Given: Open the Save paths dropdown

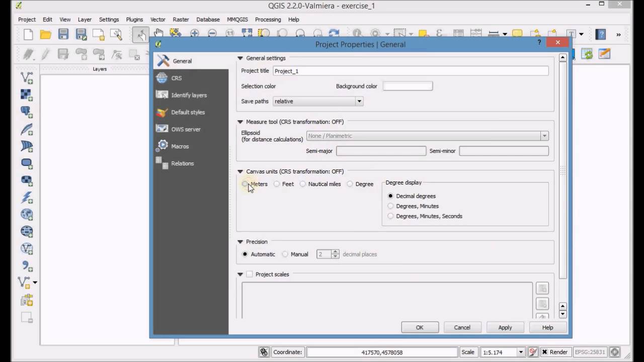Looking at the screenshot, I should click(317, 101).
